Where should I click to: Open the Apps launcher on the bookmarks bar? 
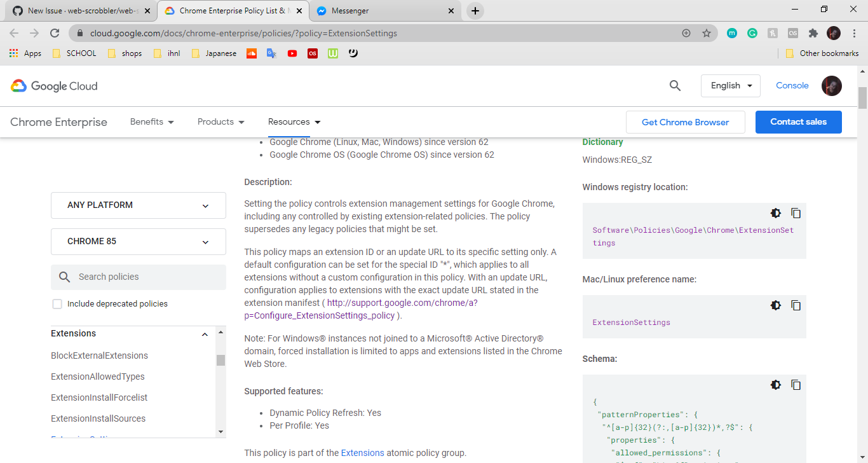tap(13, 53)
